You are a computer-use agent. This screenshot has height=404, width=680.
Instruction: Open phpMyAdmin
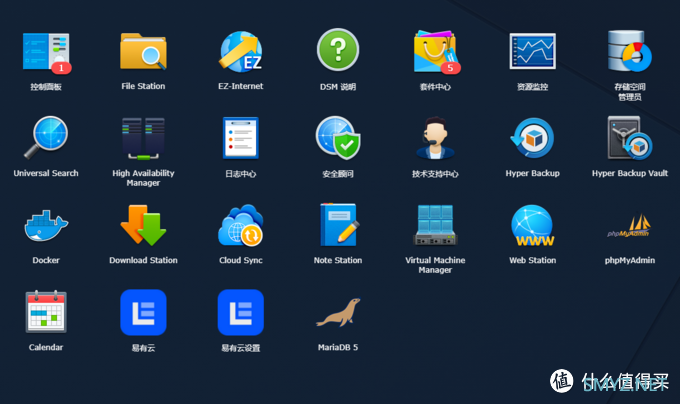(629, 225)
